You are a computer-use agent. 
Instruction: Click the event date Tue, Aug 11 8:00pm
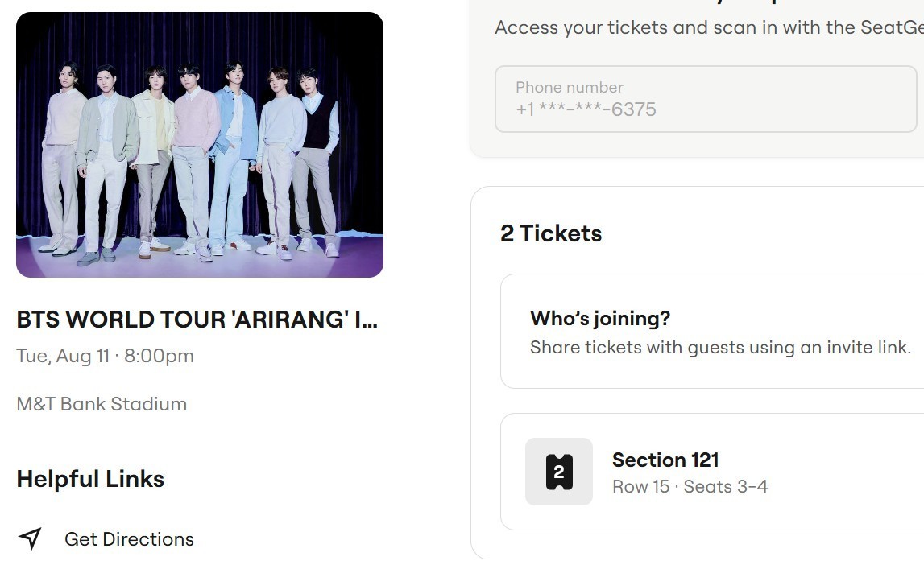[x=105, y=356]
